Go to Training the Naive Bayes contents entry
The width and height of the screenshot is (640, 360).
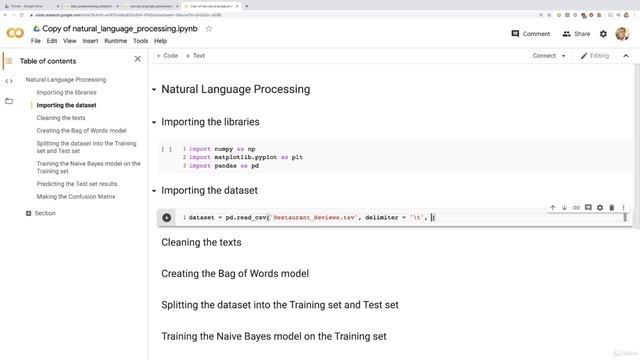(88, 167)
